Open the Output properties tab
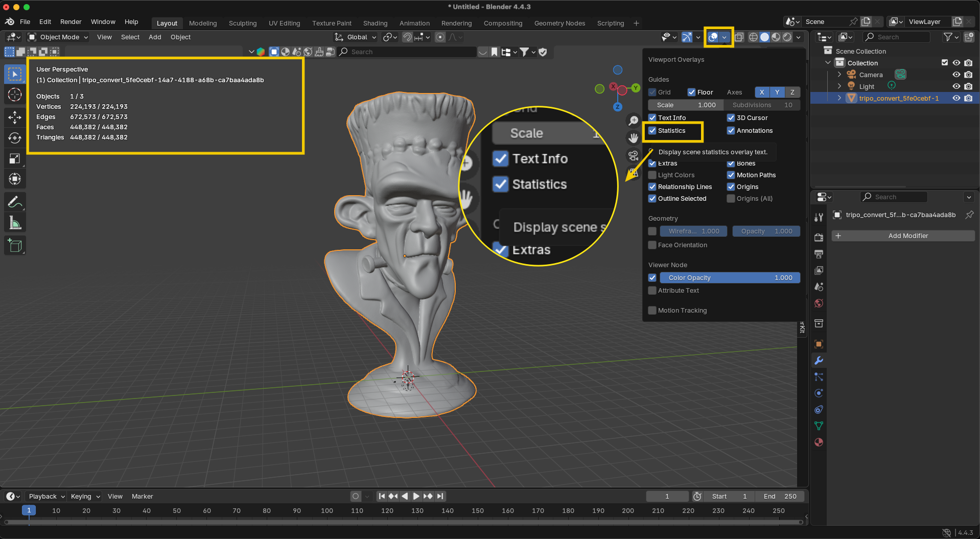Viewport: 980px width, 539px height. coord(819,254)
